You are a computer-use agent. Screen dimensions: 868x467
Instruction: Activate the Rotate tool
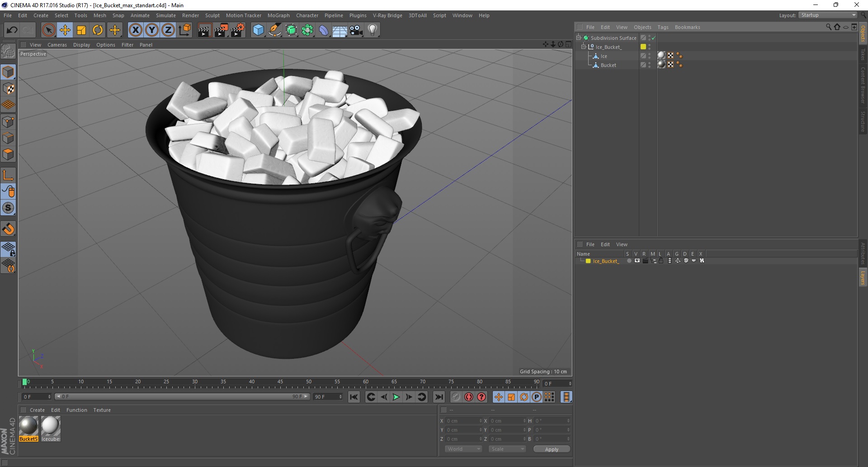tap(98, 30)
